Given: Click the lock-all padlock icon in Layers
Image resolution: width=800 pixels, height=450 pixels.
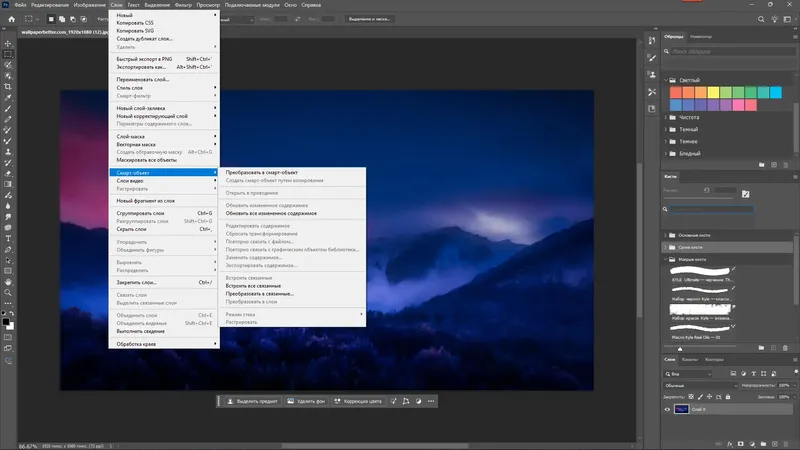Looking at the screenshot, I should [x=728, y=396].
